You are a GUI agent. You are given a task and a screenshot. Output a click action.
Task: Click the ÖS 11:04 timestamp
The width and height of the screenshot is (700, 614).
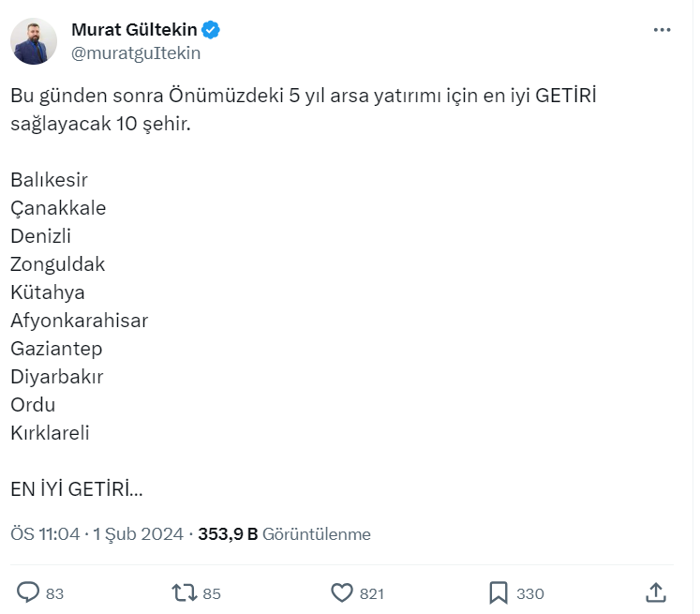click(x=45, y=534)
